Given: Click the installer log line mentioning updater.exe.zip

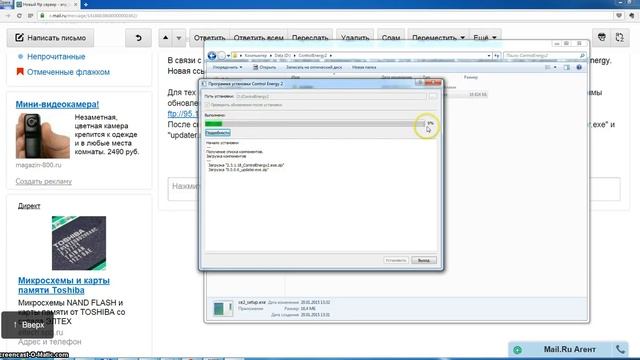Looking at the screenshot, I should point(238,169).
